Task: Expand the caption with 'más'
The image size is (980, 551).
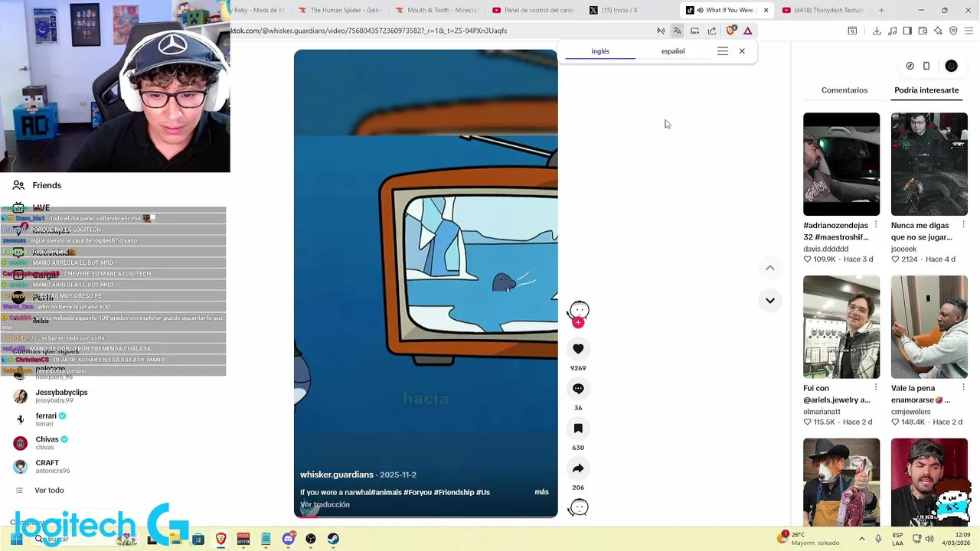Action: pyautogui.click(x=541, y=492)
